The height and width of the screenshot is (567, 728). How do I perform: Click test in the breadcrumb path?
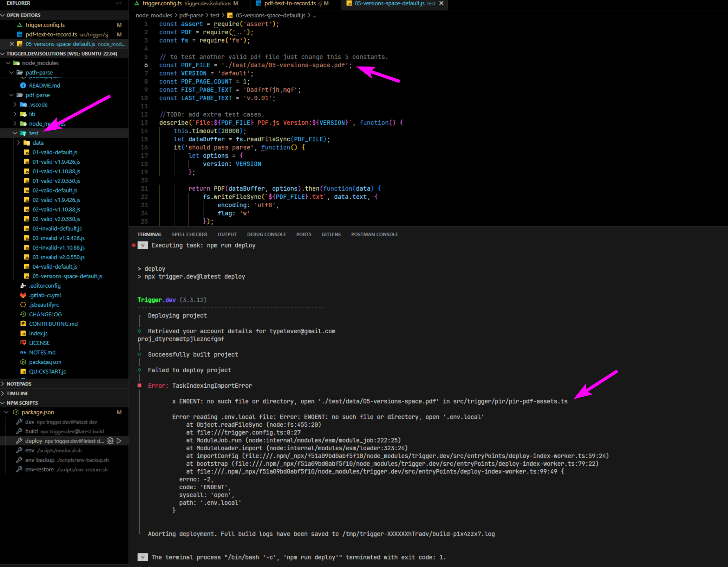point(215,15)
